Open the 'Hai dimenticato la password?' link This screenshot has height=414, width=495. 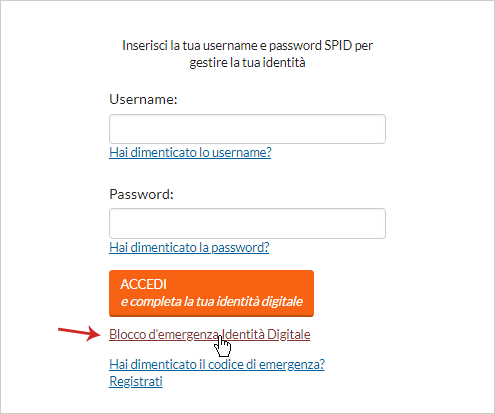[x=189, y=248]
